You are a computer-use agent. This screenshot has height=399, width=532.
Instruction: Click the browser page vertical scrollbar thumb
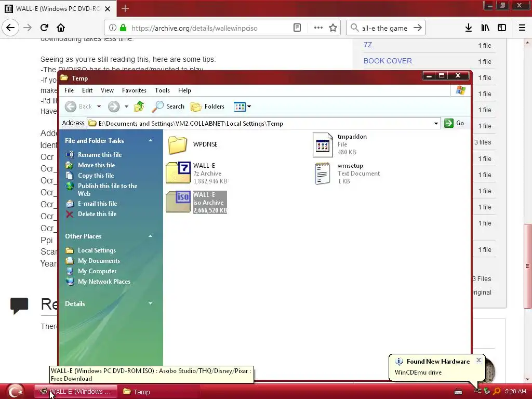coord(527,265)
